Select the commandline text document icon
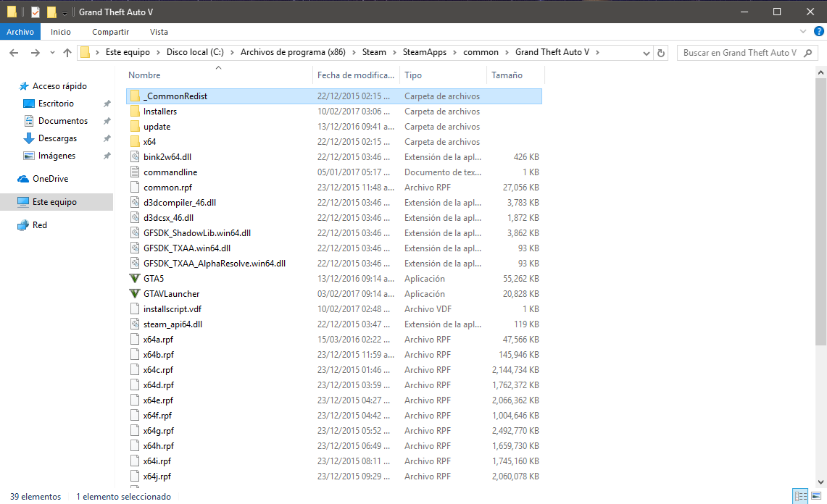827x504 pixels. click(135, 172)
